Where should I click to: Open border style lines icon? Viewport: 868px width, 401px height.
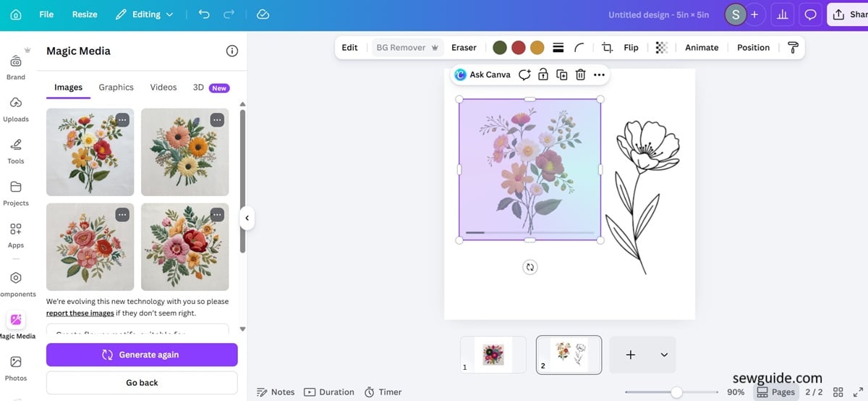pyautogui.click(x=558, y=48)
